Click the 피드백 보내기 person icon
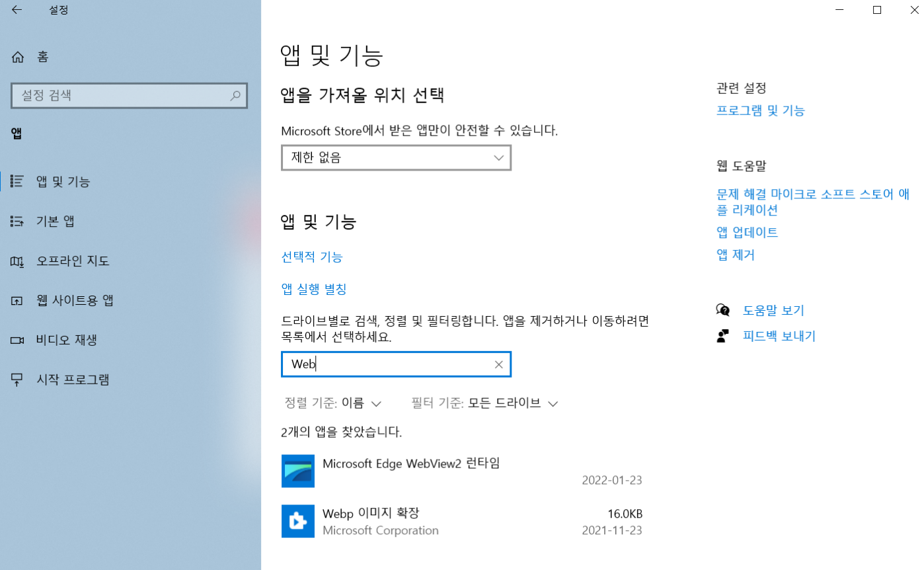Image resolution: width=924 pixels, height=570 pixels. point(723,336)
